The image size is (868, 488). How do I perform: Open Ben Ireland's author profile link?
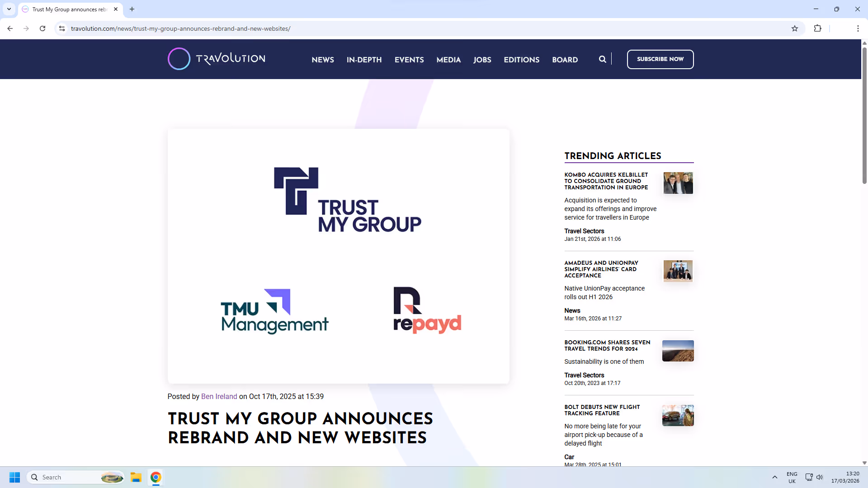click(x=219, y=396)
